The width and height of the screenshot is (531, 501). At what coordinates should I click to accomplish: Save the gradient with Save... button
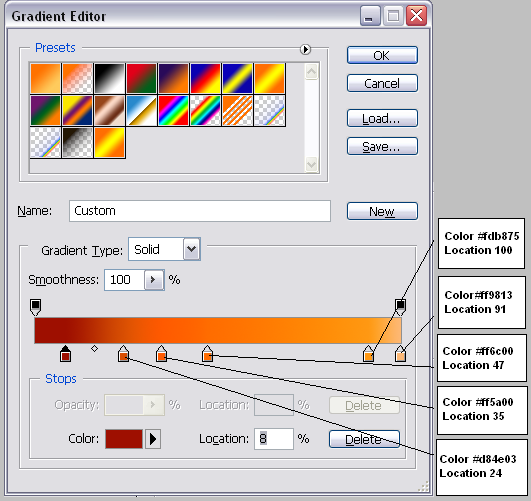click(x=382, y=146)
